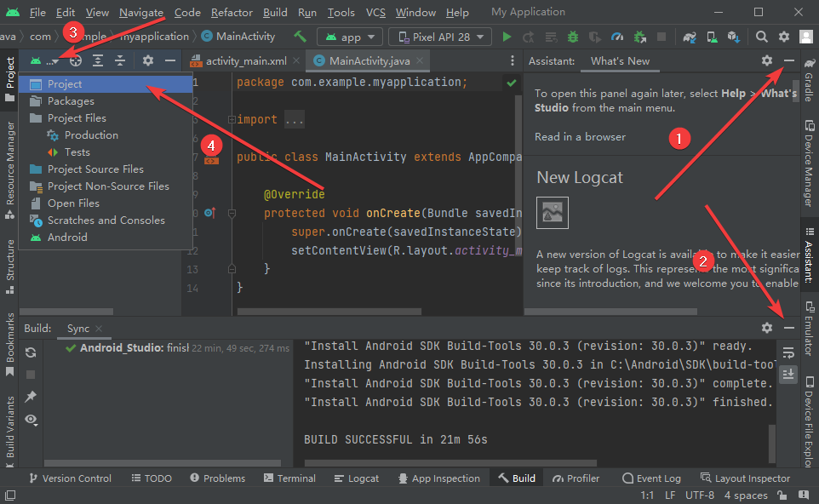
Task: Open the Project view selector dropdown
Action: 44,60
